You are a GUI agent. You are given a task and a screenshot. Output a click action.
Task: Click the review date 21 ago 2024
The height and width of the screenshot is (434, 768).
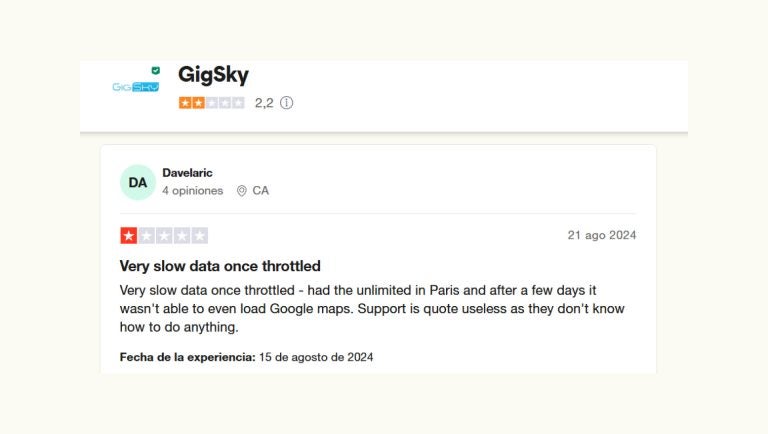pyautogui.click(x=602, y=235)
